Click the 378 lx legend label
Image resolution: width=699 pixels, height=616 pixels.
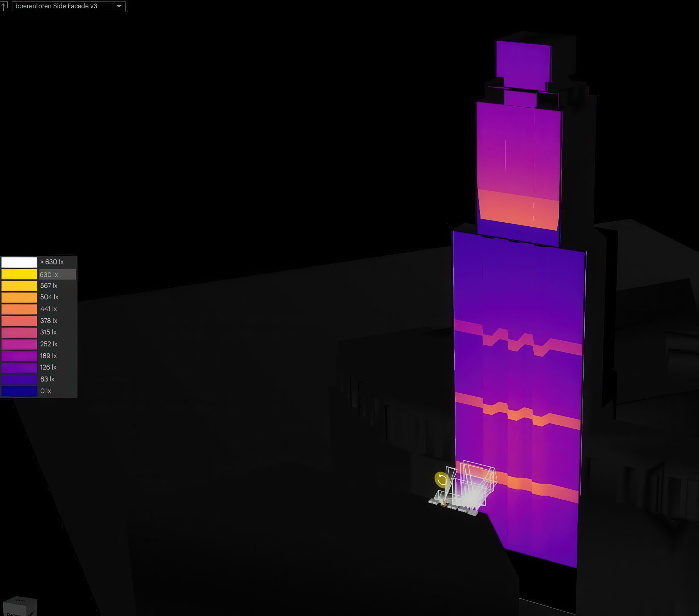48,321
